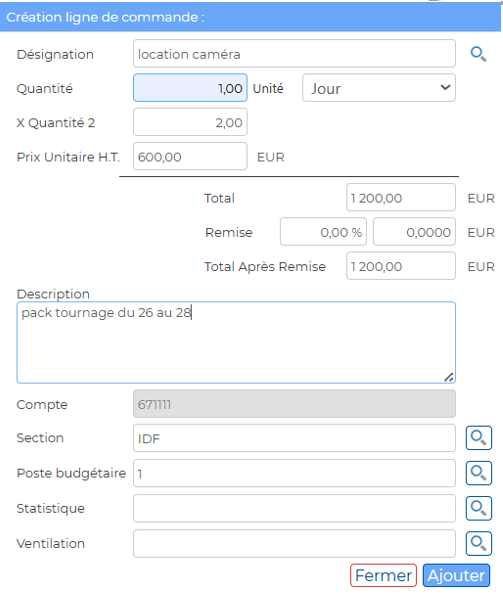This screenshot has width=503, height=595.
Task: Click the Remise percentage field
Action: (323, 232)
